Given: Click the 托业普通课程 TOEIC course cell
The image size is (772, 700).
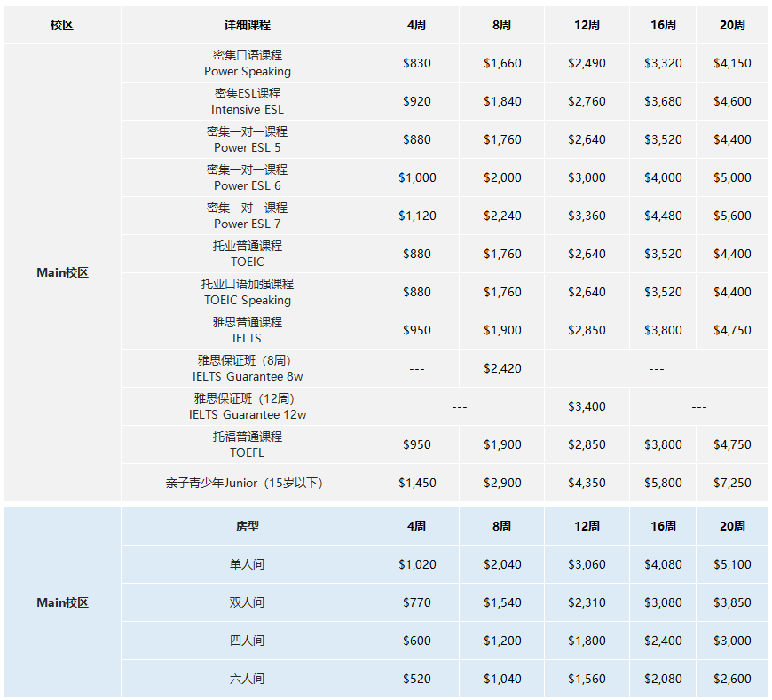Looking at the screenshot, I should click(248, 254).
